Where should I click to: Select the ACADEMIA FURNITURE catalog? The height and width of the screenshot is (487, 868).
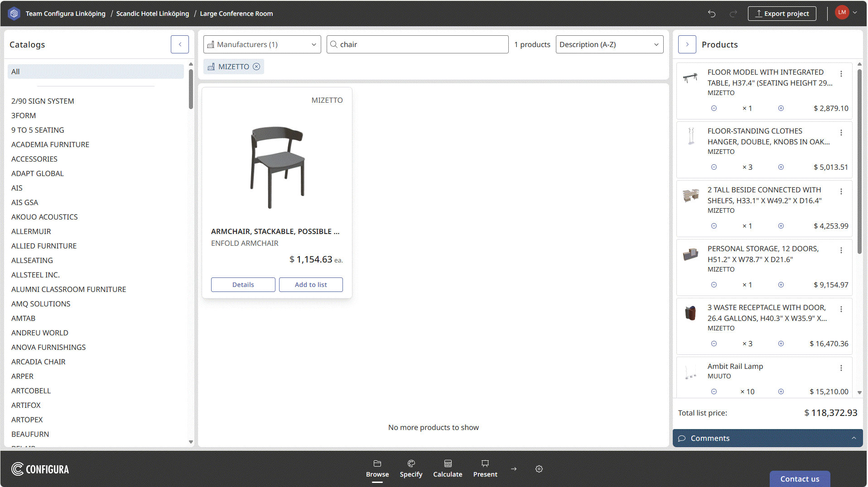[x=50, y=144]
